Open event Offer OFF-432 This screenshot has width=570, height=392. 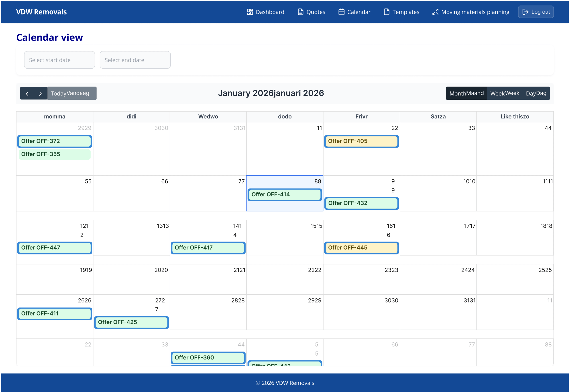click(361, 203)
